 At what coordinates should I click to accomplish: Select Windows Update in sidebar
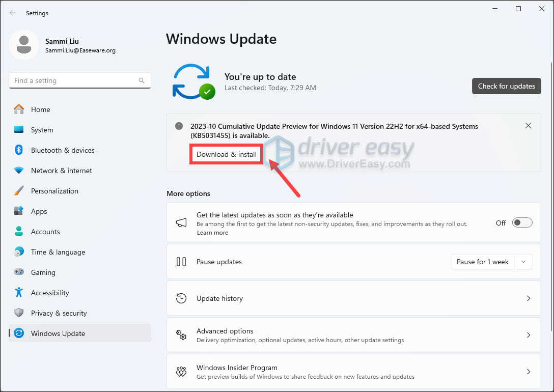tap(80, 333)
